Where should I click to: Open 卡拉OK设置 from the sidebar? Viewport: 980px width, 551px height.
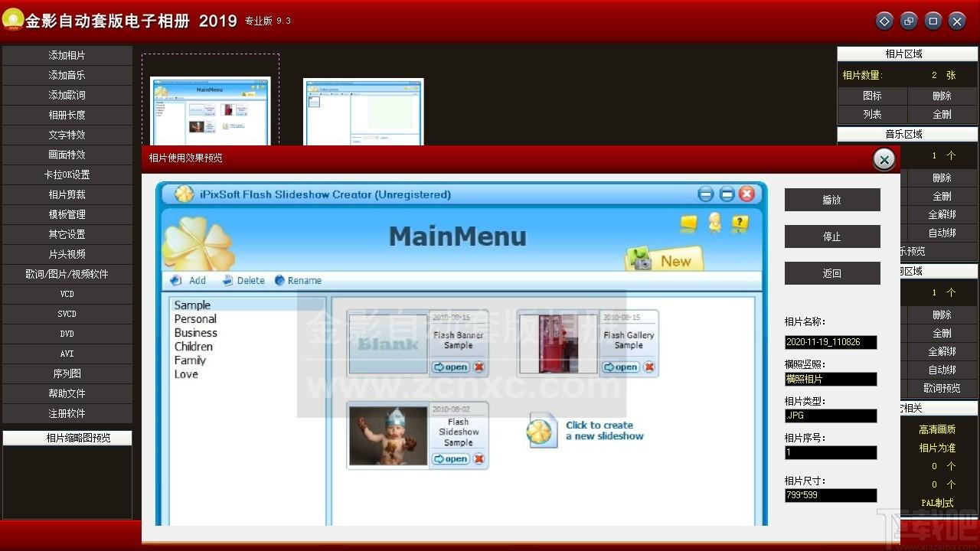coord(67,174)
